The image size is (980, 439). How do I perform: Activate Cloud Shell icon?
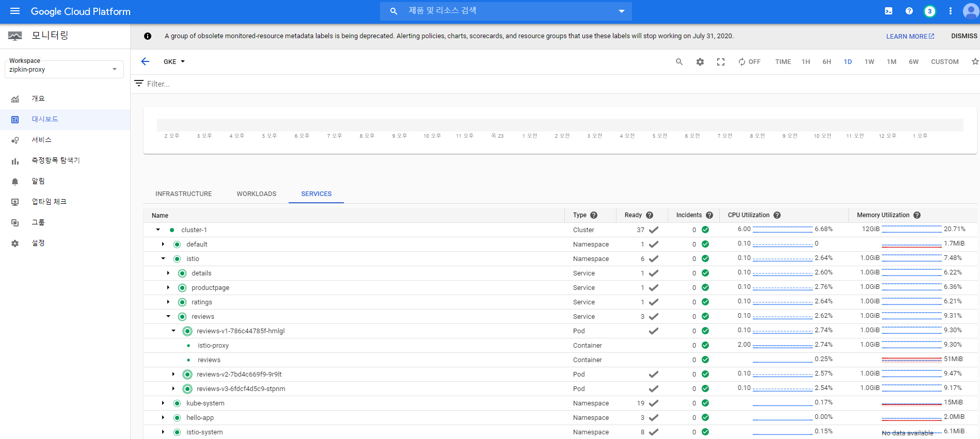pyautogui.click(x=889, y=11)
